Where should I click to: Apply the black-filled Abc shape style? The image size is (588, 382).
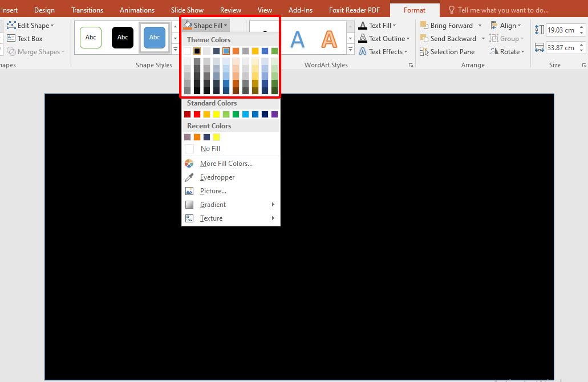123,38
